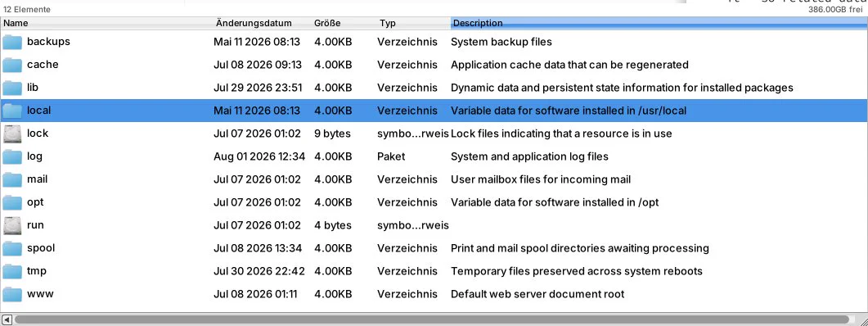This screenshot has width=868, height=326.
Task: Click the cache folder icon
Action: click(x=12, y=65)
